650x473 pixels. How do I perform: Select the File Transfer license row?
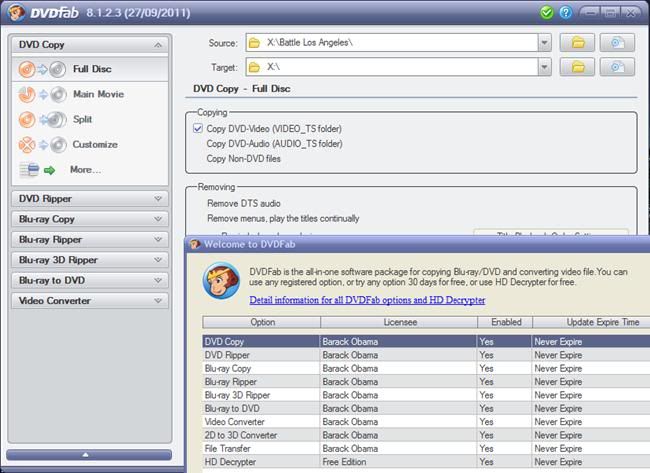tap(426, 449)
